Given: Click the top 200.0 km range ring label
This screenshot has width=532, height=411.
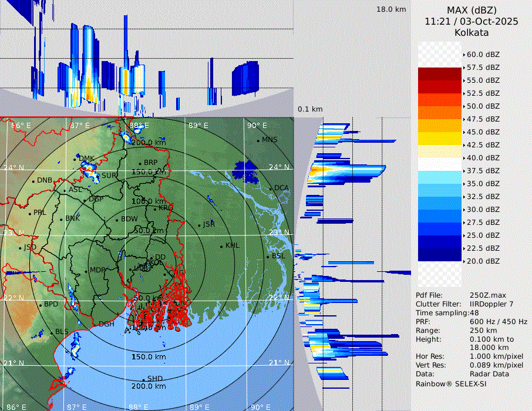Looking at the screenshot, I should click(148, 143).
